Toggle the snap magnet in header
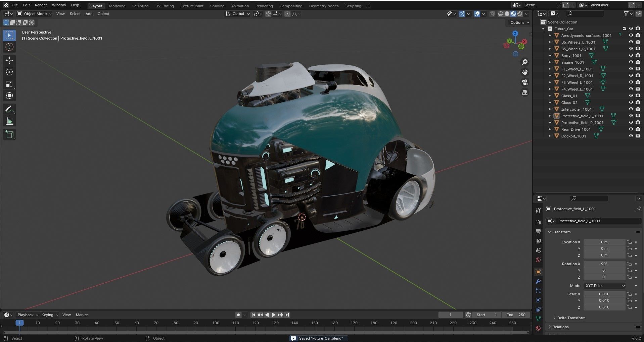Screen dimensions: 644x342 coord(268,14)
